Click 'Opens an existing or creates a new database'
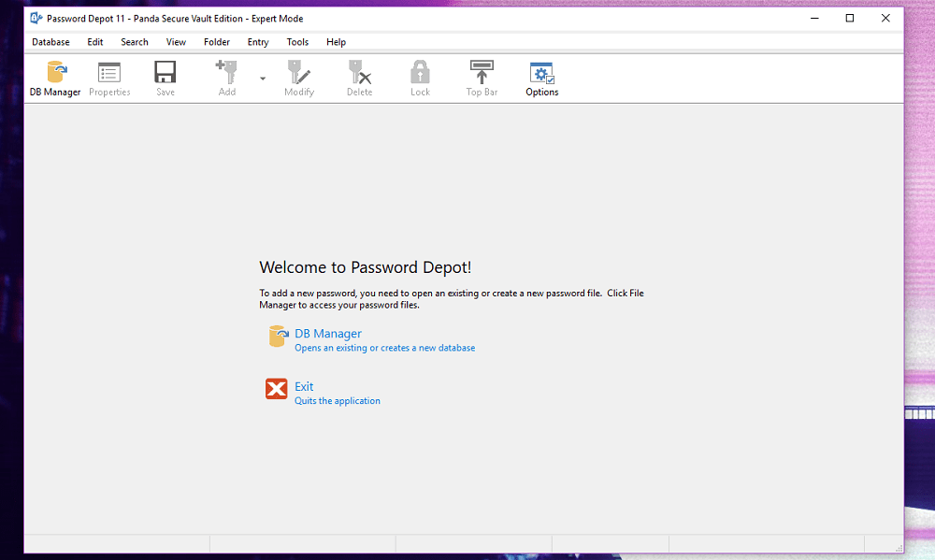Viewport: 935px width, 560px height. coord(384,348)
